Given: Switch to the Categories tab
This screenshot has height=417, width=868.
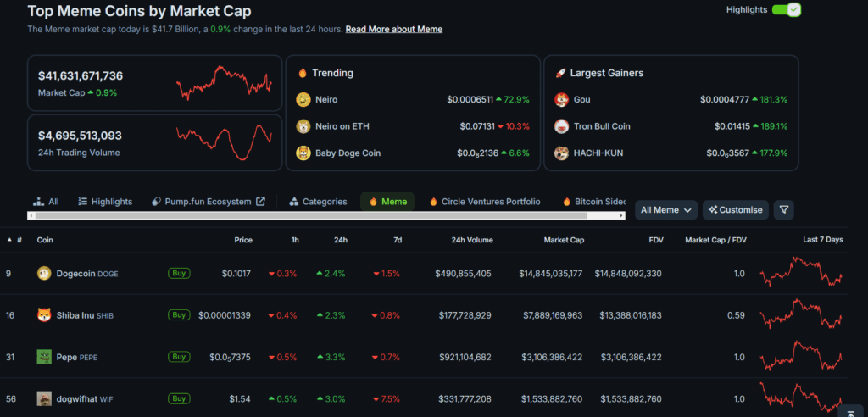Looking at the screenshot, I should click(318, 202).
